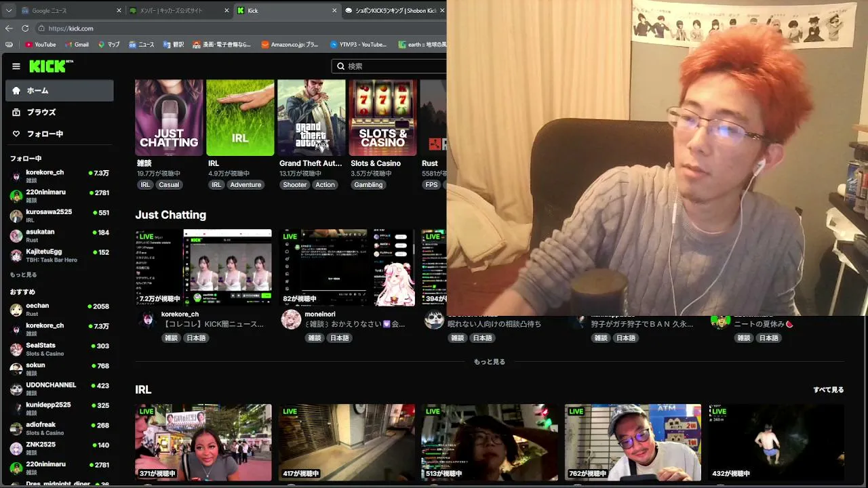
Task: Close the Google ニュース tab
Action: click(x=119, y=11)
